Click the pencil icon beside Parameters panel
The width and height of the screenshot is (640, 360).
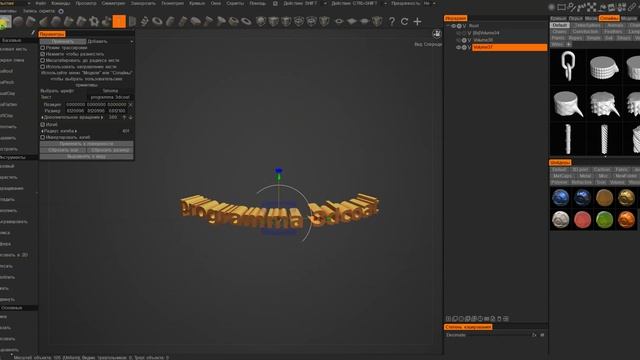33,33
